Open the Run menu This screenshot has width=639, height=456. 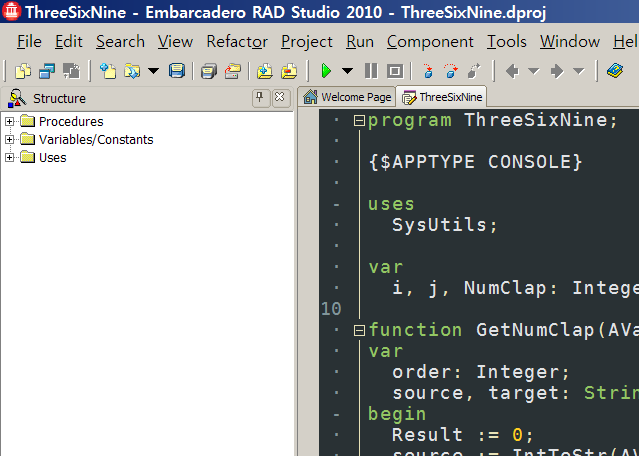(x=360, y=42)
